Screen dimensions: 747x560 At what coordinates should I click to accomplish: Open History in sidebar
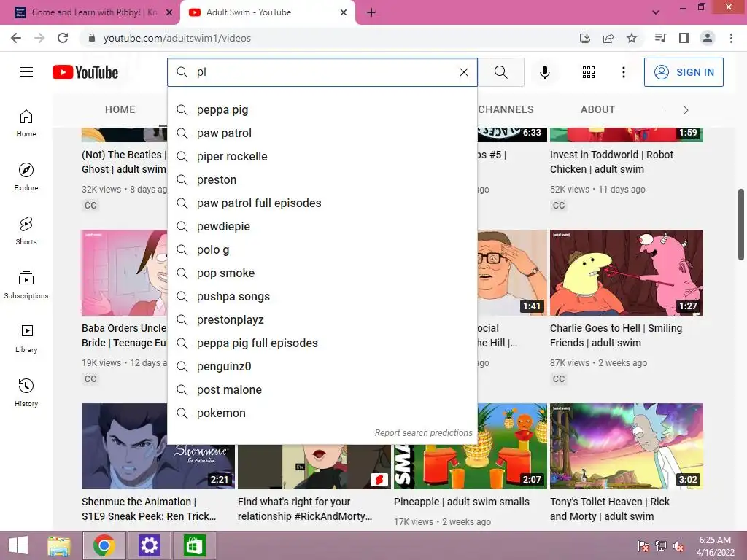pos(26,393)
